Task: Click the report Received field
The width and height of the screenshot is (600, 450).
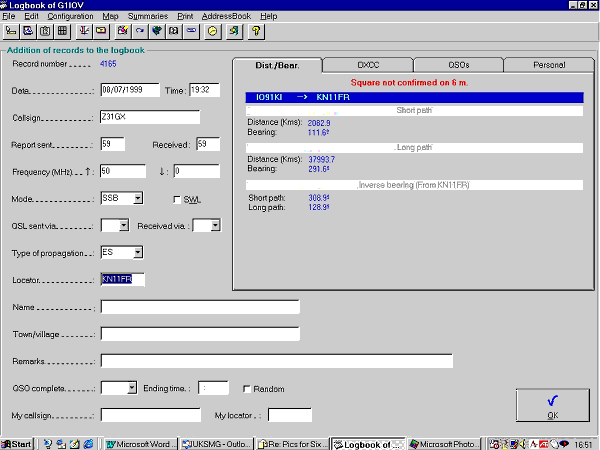Action: click(x=208, y=144)
